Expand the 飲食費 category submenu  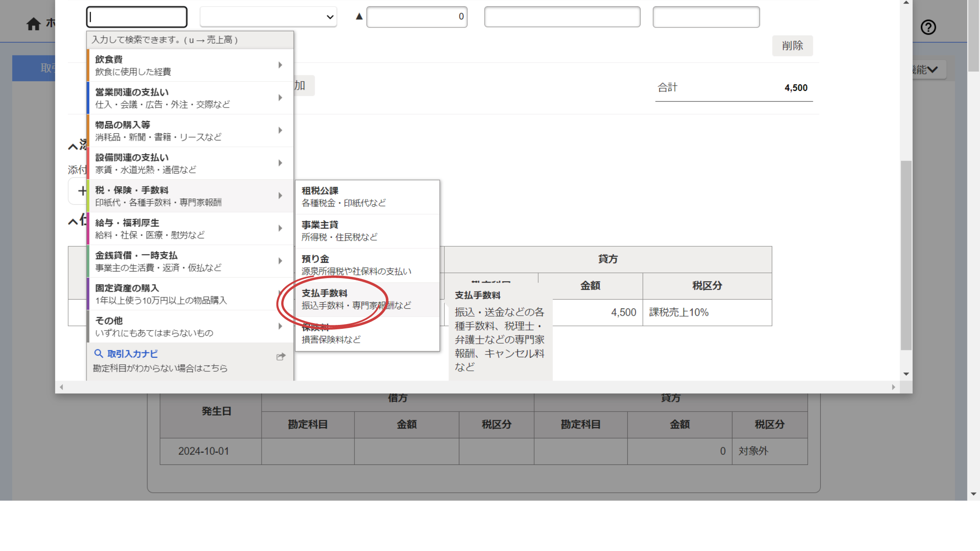[x=280, y=65]
